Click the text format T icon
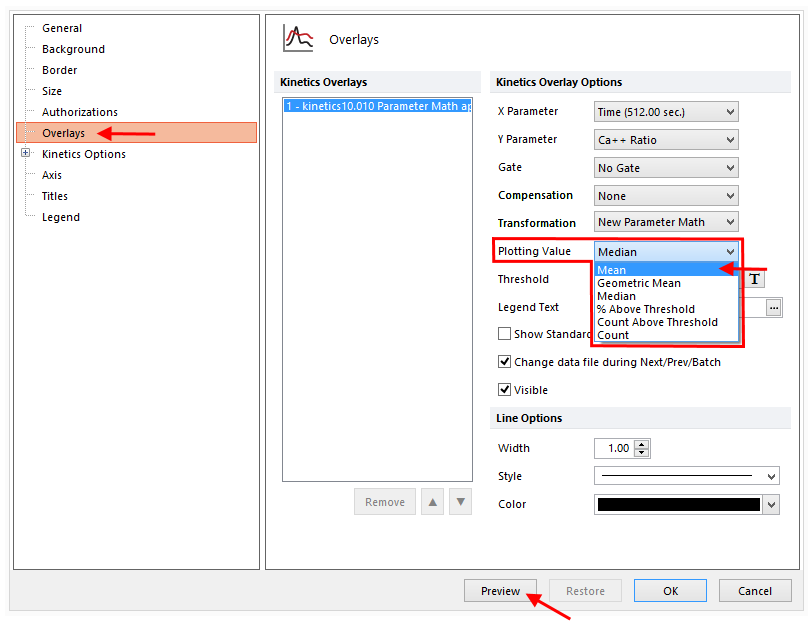 pos(755,279)
